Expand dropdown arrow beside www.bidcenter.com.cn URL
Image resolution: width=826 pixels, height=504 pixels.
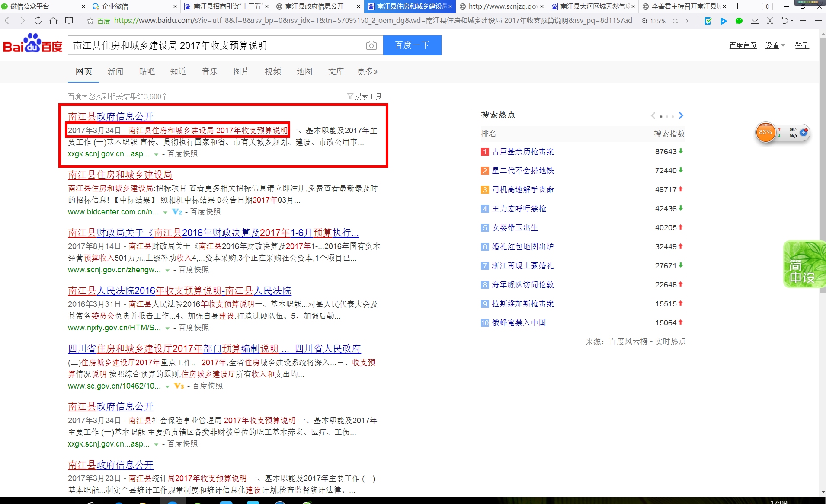tap(165, 212)
